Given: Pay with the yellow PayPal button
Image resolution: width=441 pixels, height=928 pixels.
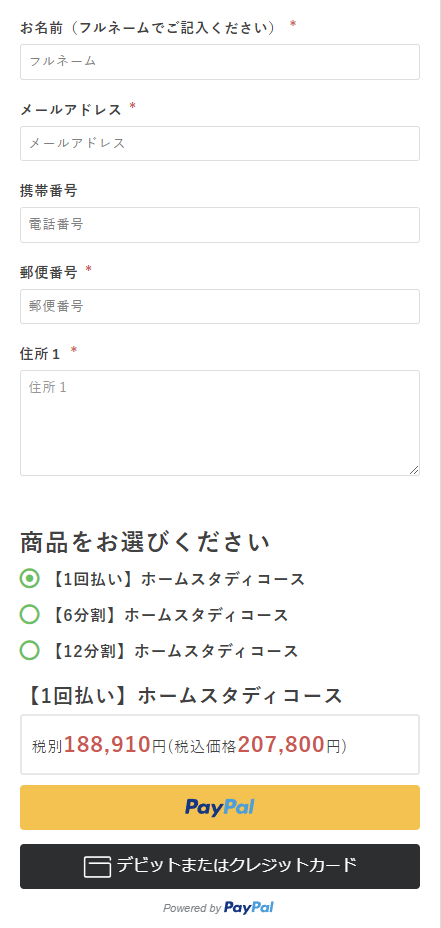Looking at the screenshot, I should pos(220,807).
